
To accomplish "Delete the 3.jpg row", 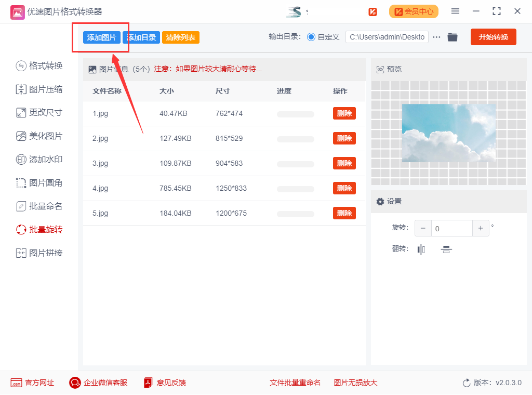I will 344,163.
